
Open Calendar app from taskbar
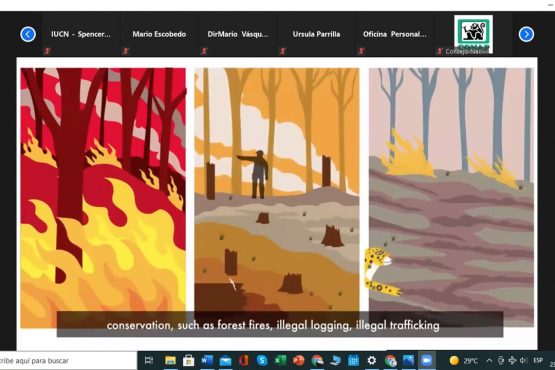pos(353,361)
